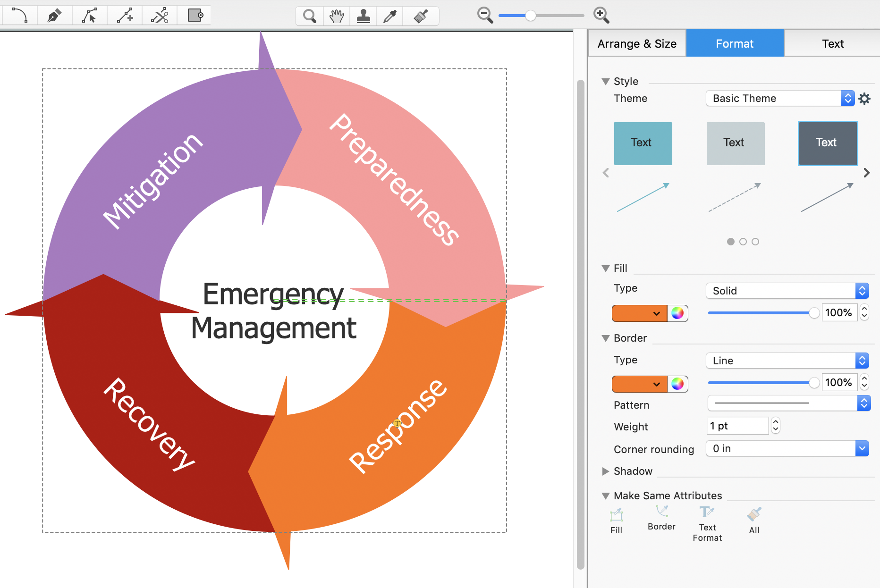The image size is (880, 588).
Task: Open the Basic Theme dropdown
Action: pos(780,98)
